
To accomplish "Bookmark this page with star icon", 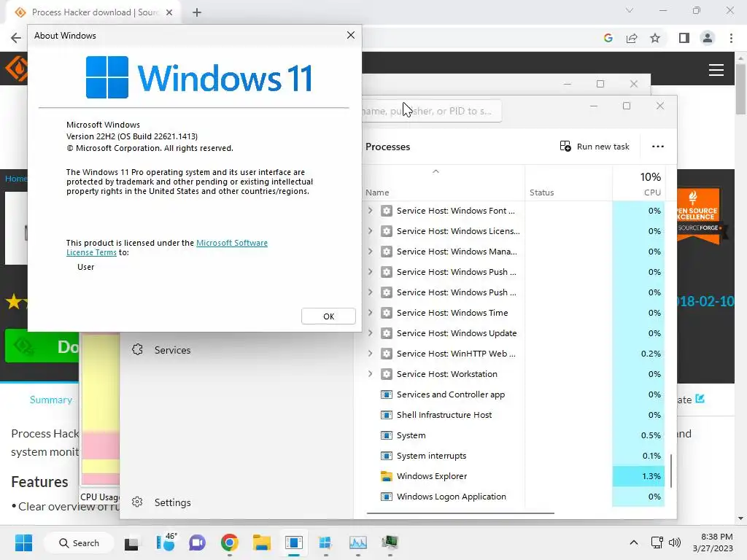I will [x=655, y=38].
